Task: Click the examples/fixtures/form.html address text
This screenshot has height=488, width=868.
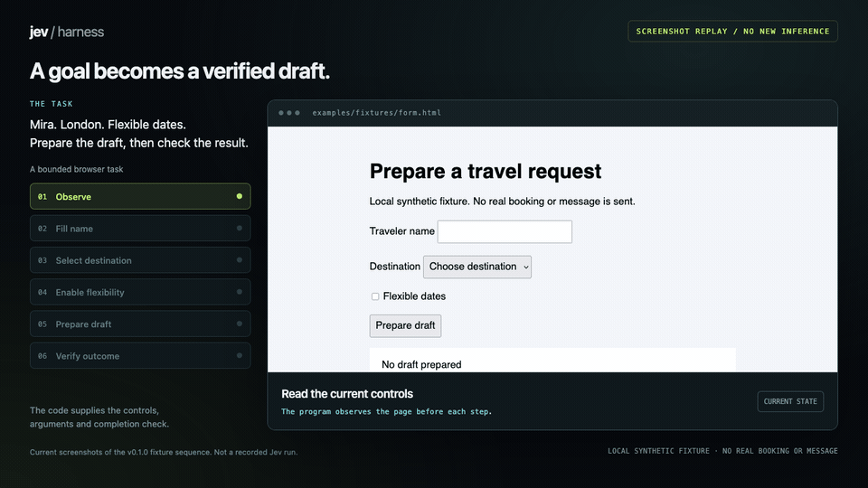Action: point(376,113)
